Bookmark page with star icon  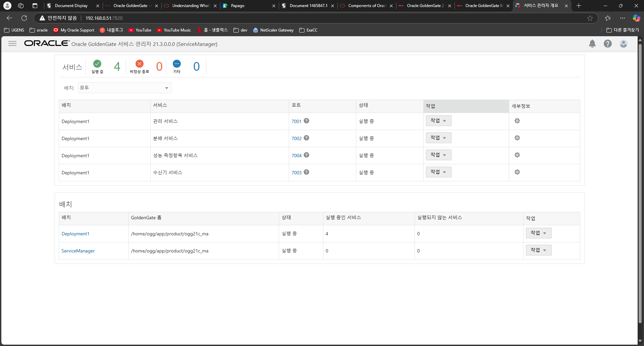[590, 18]
